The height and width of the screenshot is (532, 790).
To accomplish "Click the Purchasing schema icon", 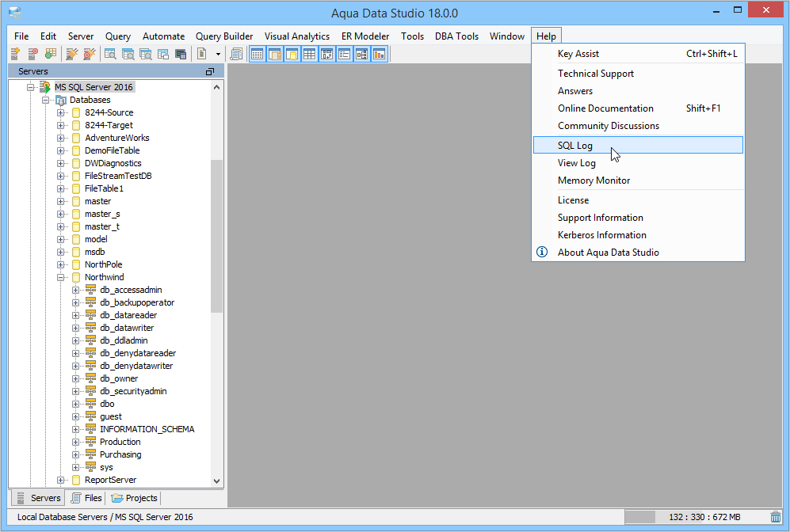I will click(x=90, y=454).
